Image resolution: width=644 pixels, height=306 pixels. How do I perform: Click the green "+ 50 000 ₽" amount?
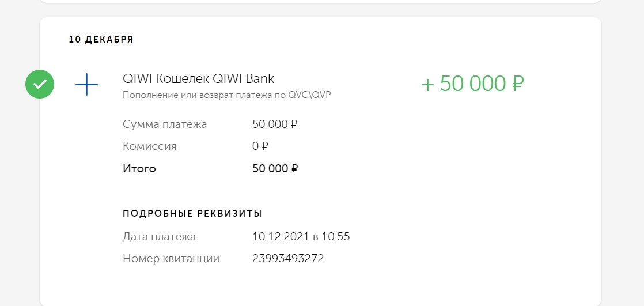(x=472, y=84)
